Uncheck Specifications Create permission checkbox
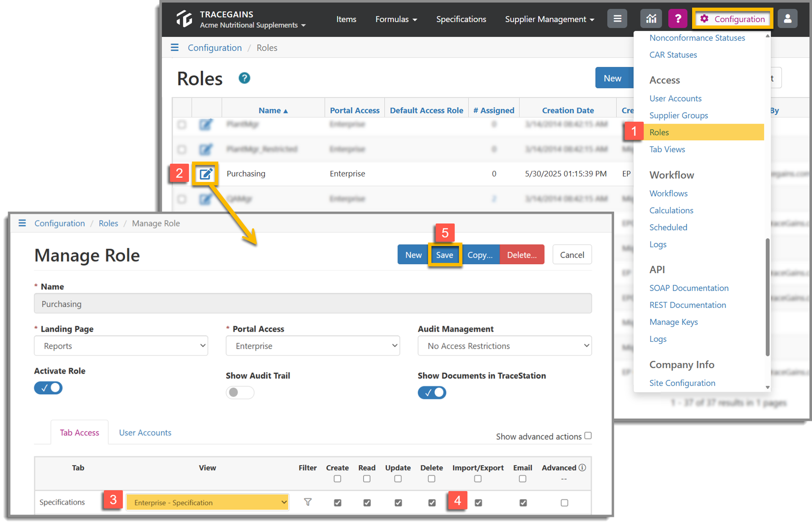Screen dimensions: 812x525 pos(338,503)
